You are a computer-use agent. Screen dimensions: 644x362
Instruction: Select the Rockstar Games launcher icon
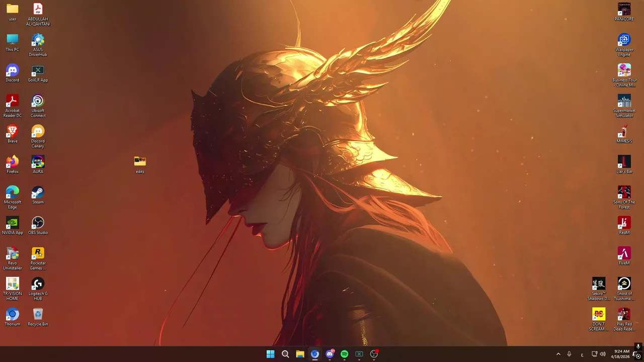pos(38,259)
